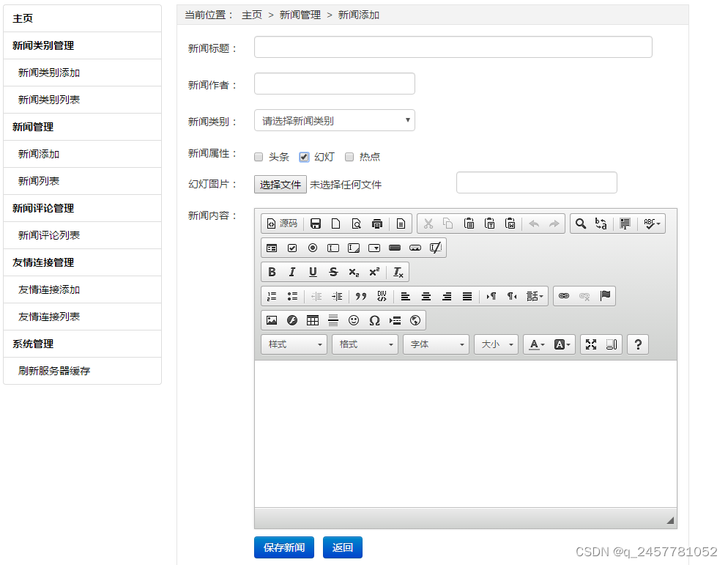Image resolution: width=728 pixels, height=565 pixels.
Task: Click the 新闻标题 input field
Action: [x=453, y=47]
